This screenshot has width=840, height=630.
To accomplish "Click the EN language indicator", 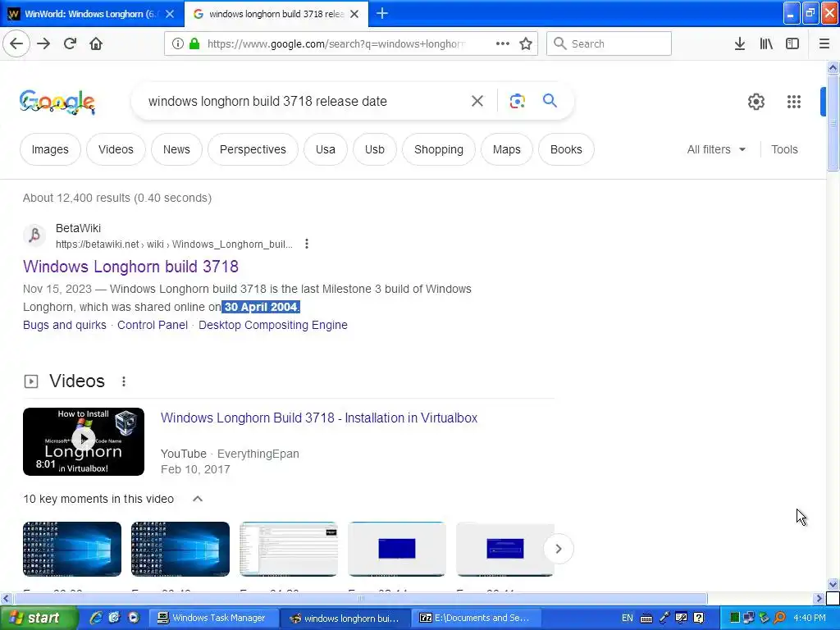I will pyautogui.click(x=628, y=619).
